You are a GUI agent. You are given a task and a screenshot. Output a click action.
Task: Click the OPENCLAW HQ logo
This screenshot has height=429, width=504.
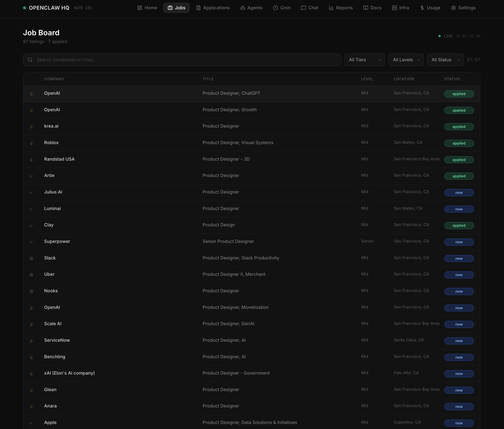coord(49,8)
